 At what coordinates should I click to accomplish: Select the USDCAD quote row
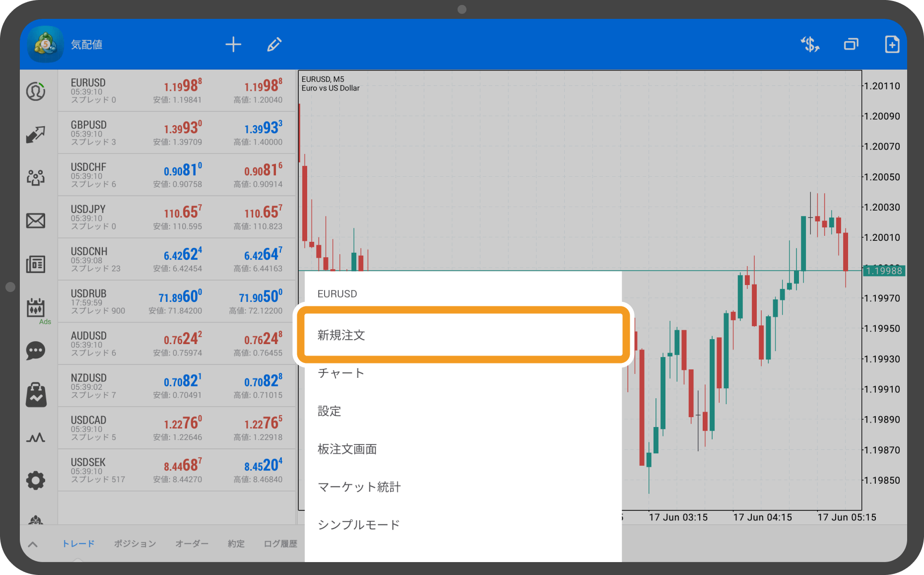[177, 428]
